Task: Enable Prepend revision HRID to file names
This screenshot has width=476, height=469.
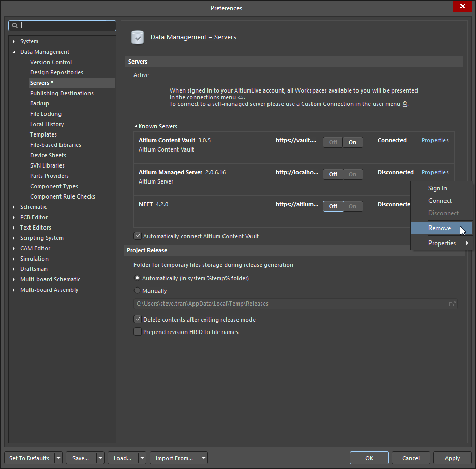Action: (x=138, y=331)
